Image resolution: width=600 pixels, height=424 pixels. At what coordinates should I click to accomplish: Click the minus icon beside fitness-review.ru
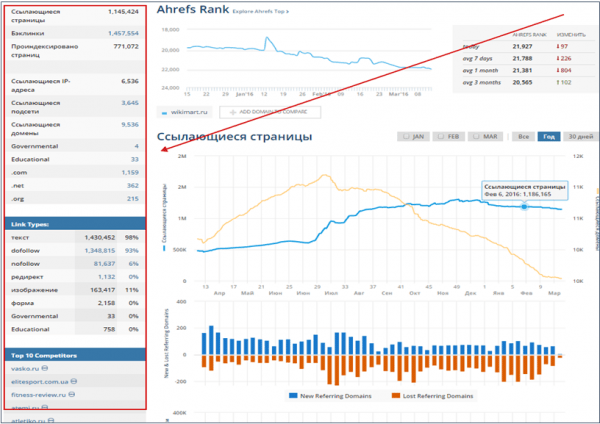pyautogui.click(x=72, y=394)
